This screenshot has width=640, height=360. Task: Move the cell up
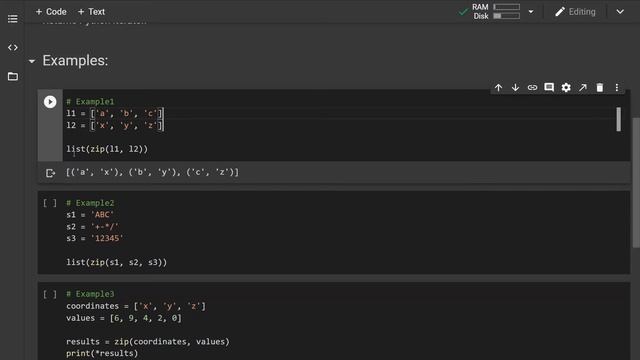pos(498,87)
